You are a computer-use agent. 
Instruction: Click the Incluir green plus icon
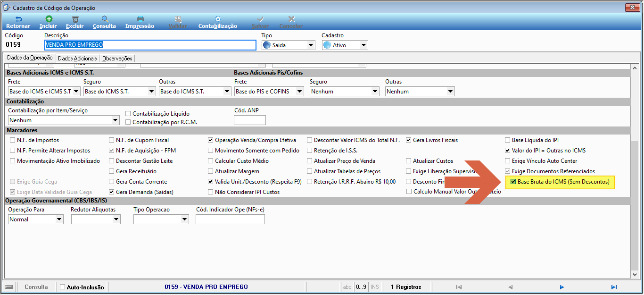(x=48, y=19)
